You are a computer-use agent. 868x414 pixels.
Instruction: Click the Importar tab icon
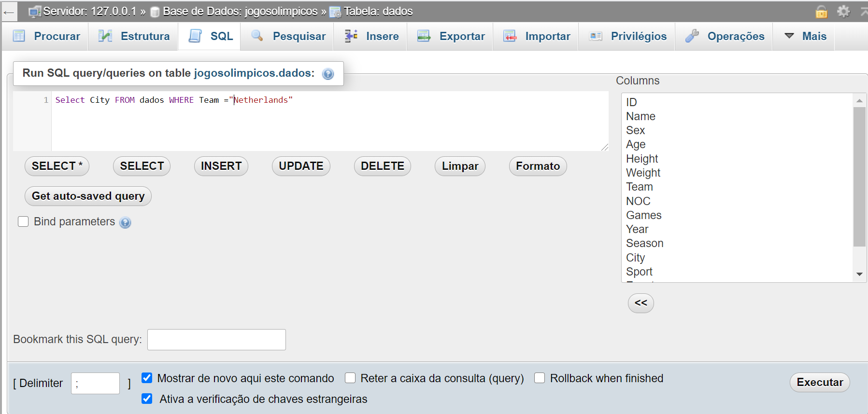(x=510, y=36)
